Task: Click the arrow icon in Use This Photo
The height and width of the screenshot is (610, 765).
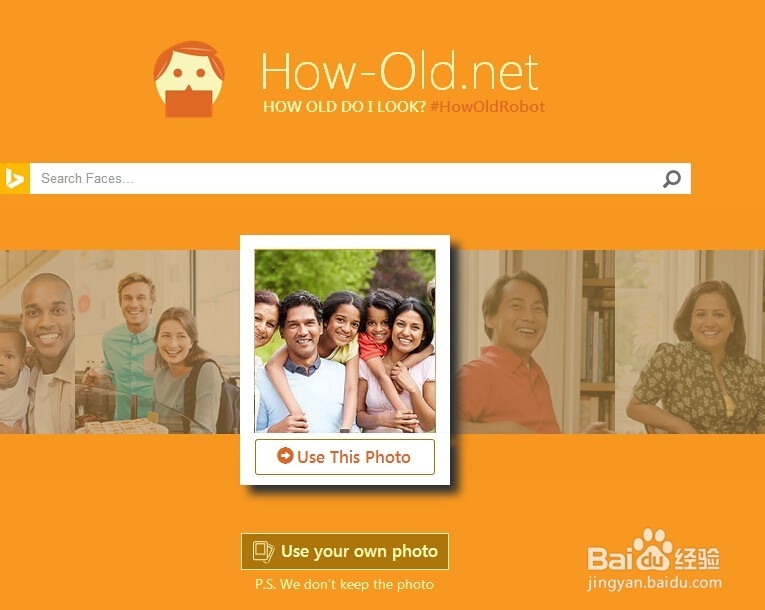Action: coord(285,456)
